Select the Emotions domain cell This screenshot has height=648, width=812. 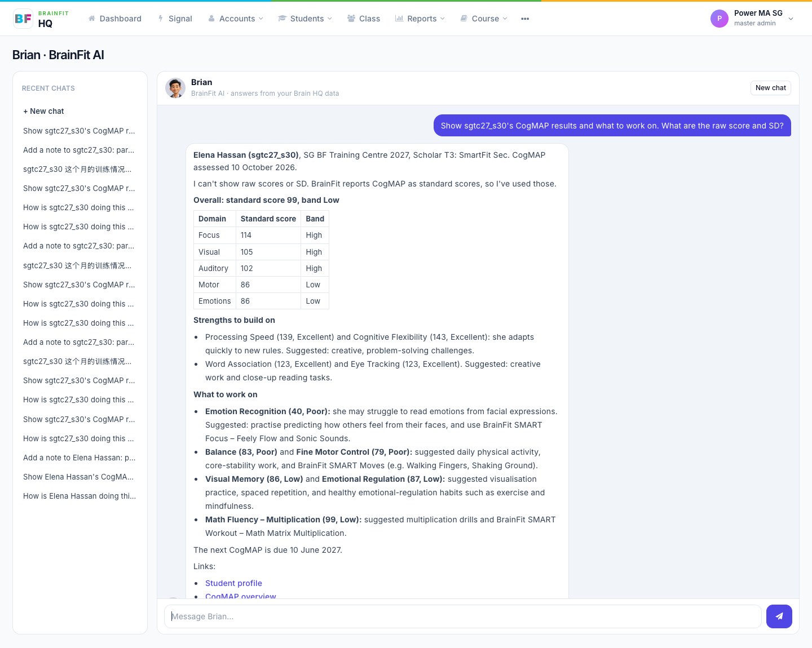(x=215, y=301)
